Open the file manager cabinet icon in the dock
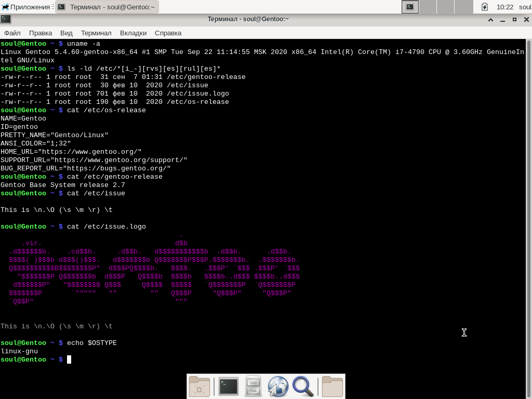The image size is (532, 399). coord(253,386)
